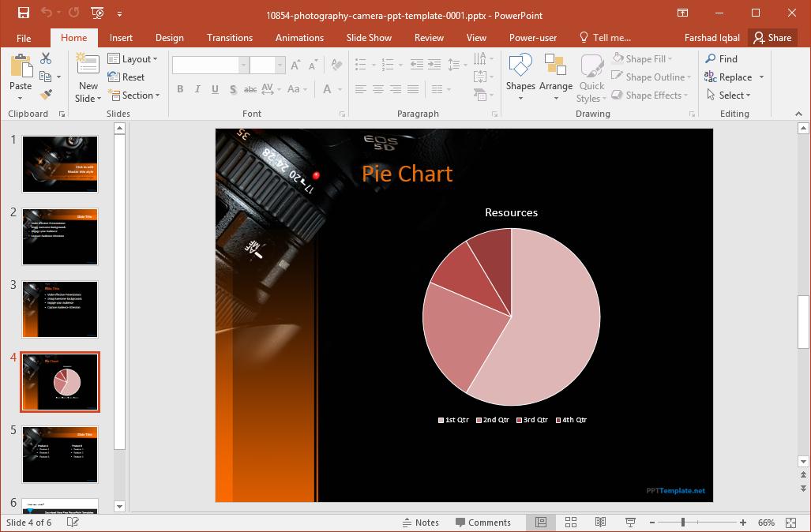The width and height of the screenshot is (811, 532).
Task: Select the Format Painter brush
Action: click(x=46, y=95)
